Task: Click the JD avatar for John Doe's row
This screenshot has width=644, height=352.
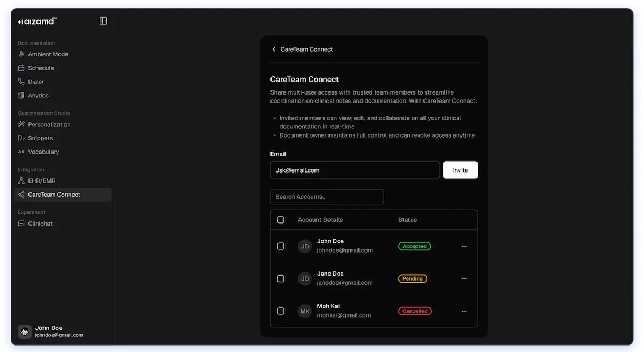Action: point(305,246)
